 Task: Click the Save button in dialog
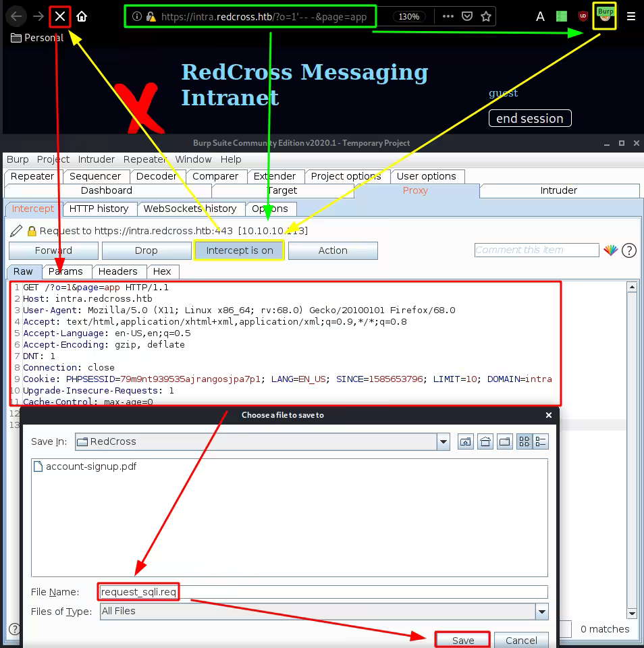[x=463, y=640]
